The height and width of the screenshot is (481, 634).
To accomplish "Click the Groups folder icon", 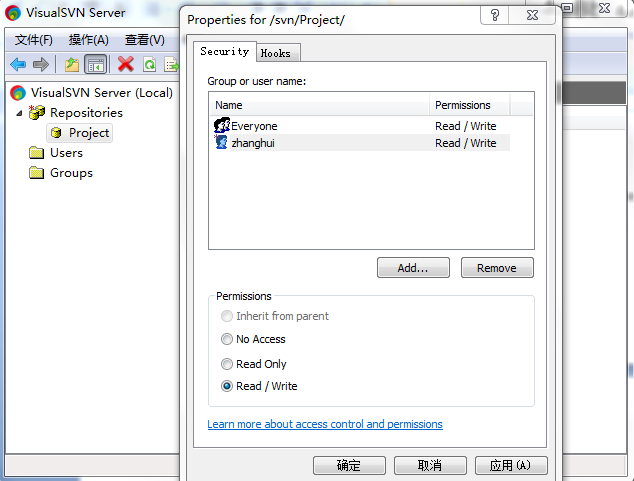I will tap(36, 173).
